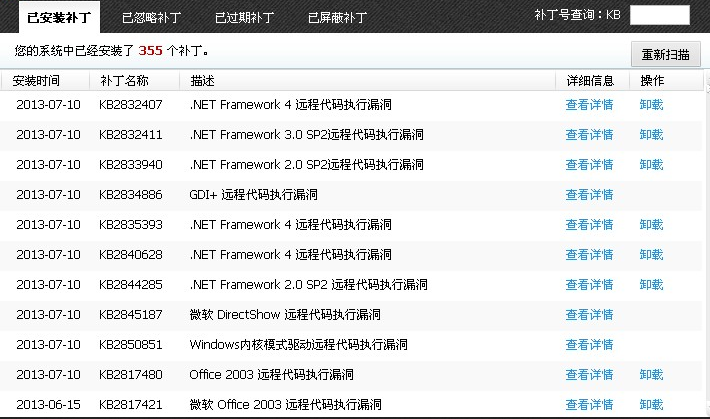Uninstall patch KB2832407
Image resolution: width=710 pixels, height=419 pixels.
point(651,105)
